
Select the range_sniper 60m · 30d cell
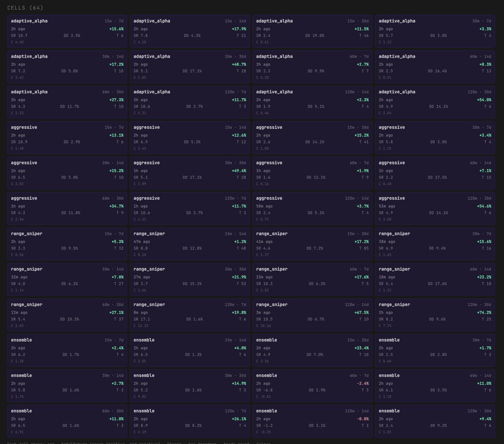(x=67, y=315)
